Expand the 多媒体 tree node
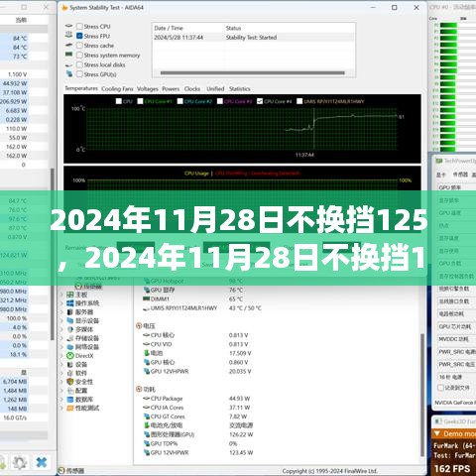The image size is (476, 476). (61, 329)
